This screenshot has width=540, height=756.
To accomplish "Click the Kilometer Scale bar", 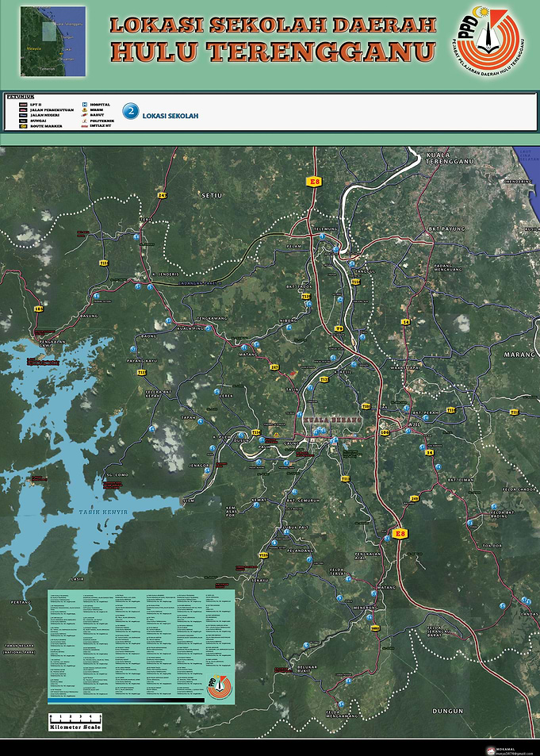I will (x=75, y=722).
